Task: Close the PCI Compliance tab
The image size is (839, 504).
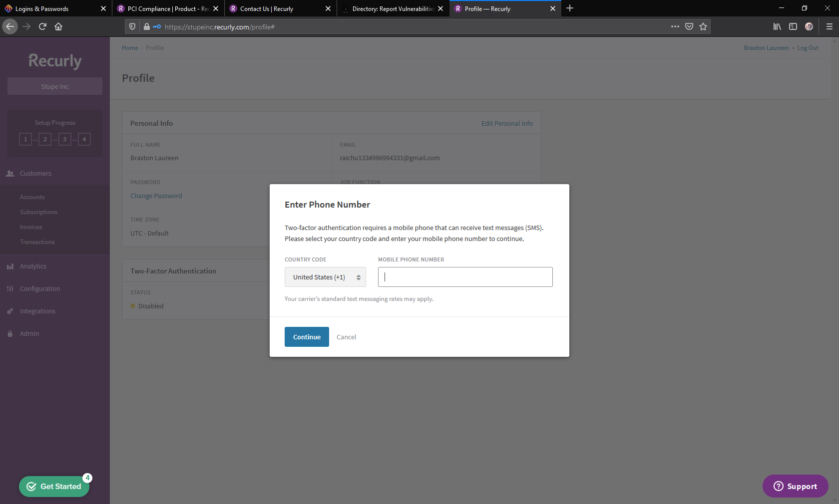Action: click(216, 8)
